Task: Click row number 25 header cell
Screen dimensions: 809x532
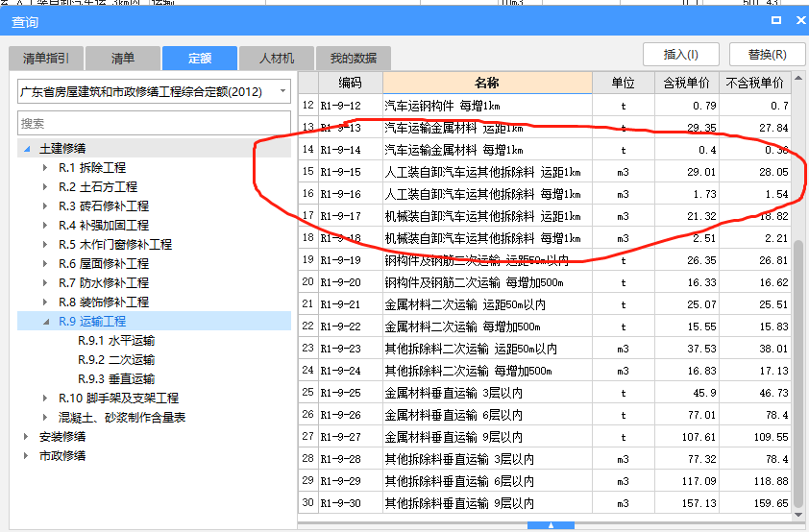Action: [308, 393]
